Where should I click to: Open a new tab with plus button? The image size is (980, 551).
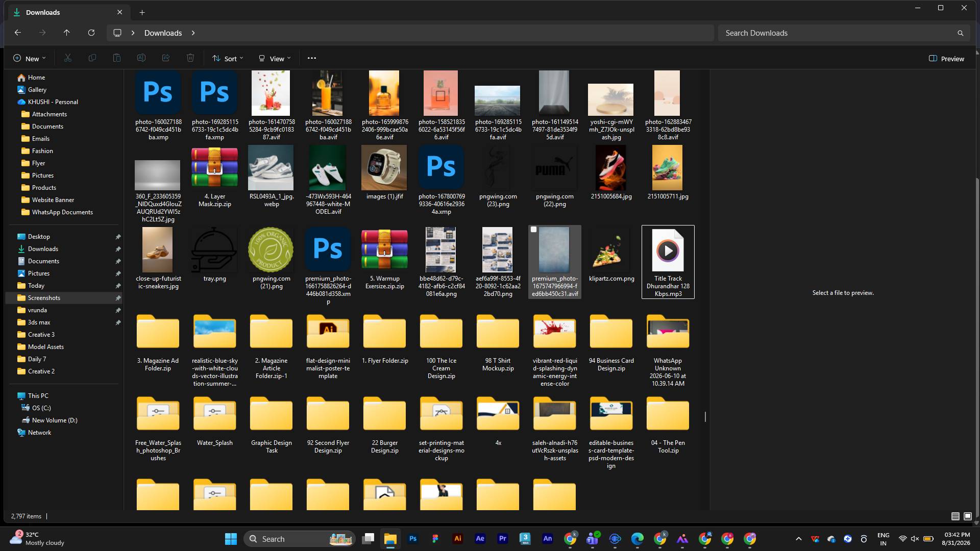[x=142, y=12]
